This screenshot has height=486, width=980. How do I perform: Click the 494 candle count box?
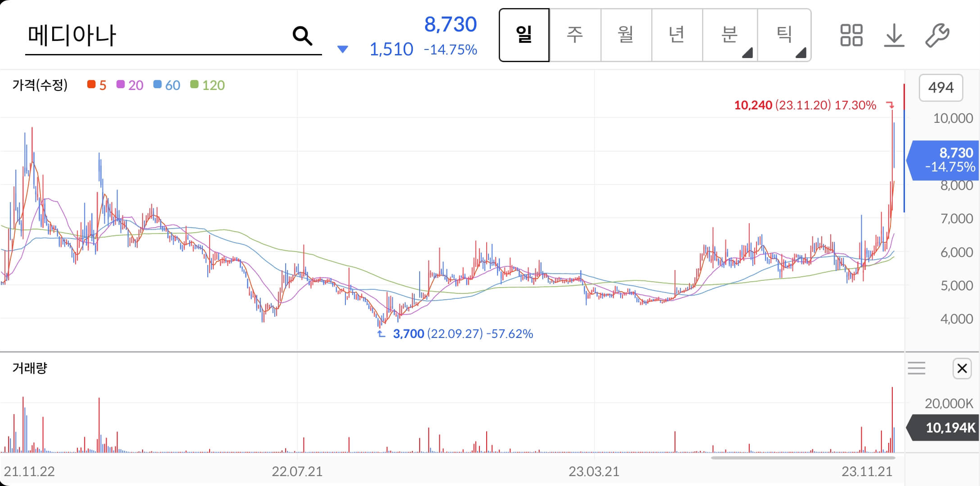[940, 87]
